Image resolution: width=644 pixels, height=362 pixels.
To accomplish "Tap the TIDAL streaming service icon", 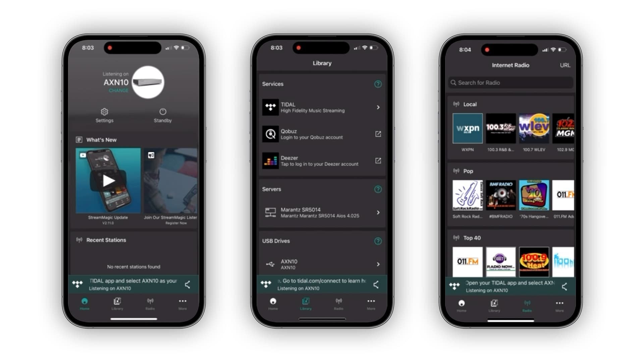I will (x=270, y=107).
